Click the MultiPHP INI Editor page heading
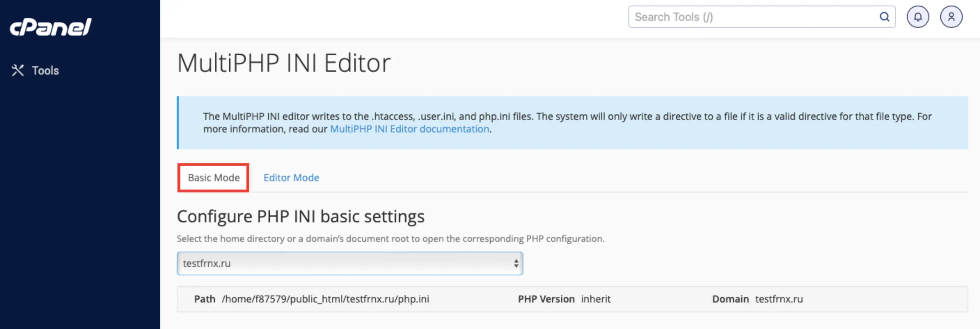This screenshot has height=329, width=980. pyautogui.click(x=284, y=63)
